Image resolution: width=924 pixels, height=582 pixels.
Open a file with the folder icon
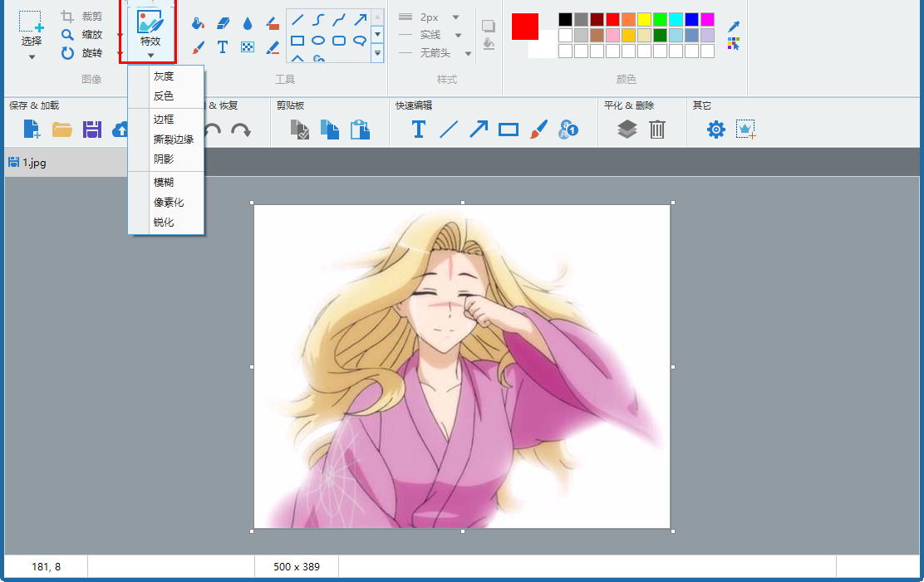61,129
